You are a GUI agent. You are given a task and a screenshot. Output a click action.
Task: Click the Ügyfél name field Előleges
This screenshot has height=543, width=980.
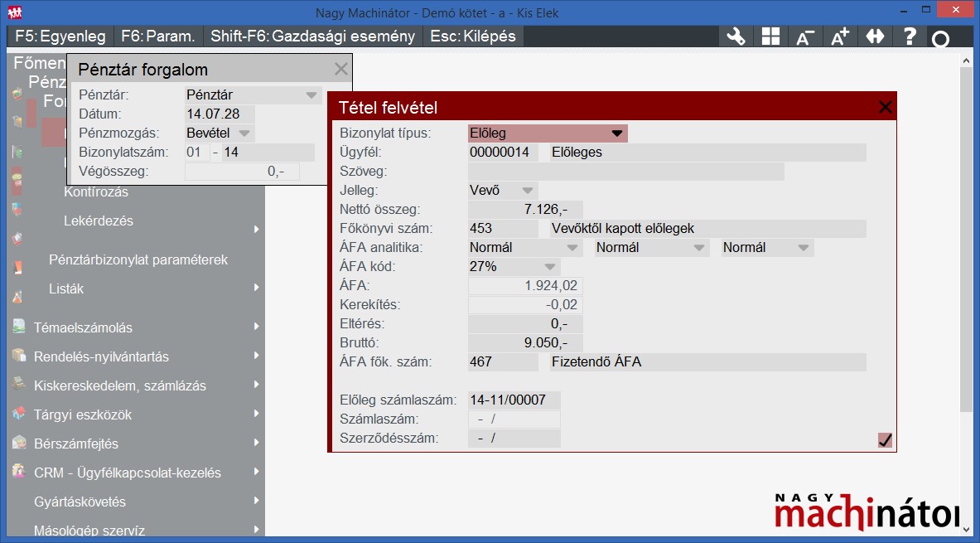pyautogui.click(x=708, y=152)
